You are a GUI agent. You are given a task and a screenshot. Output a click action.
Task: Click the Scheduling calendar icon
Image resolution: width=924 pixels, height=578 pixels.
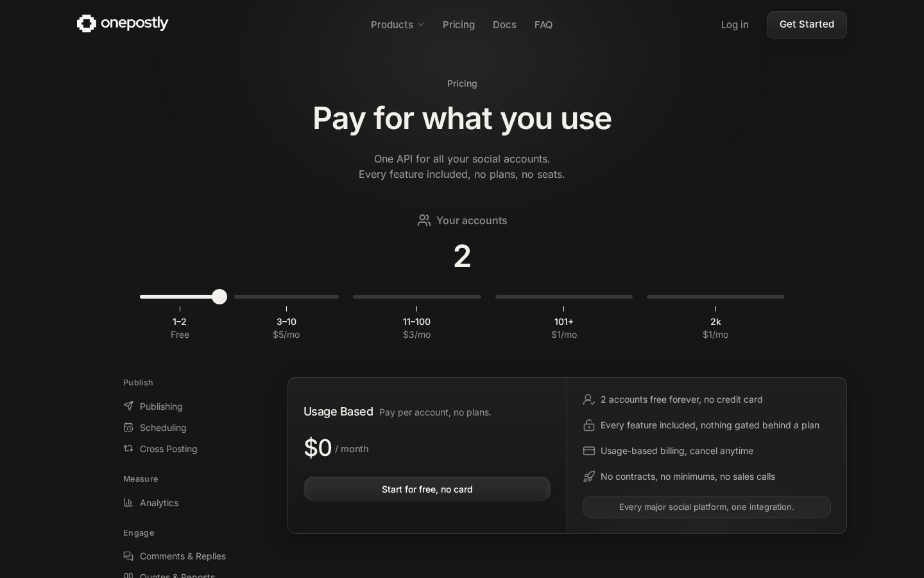click(x=128, y=427)
